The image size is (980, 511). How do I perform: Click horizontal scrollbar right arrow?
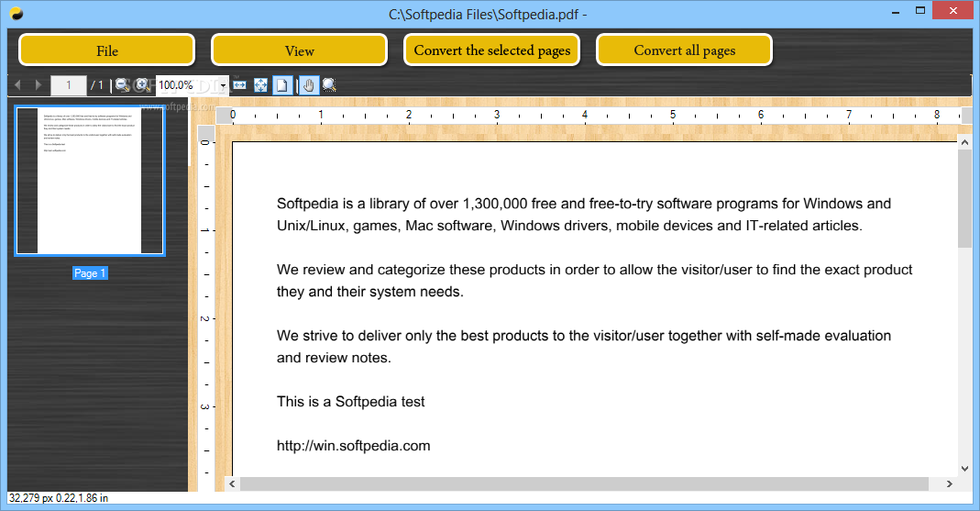(950, 483)
